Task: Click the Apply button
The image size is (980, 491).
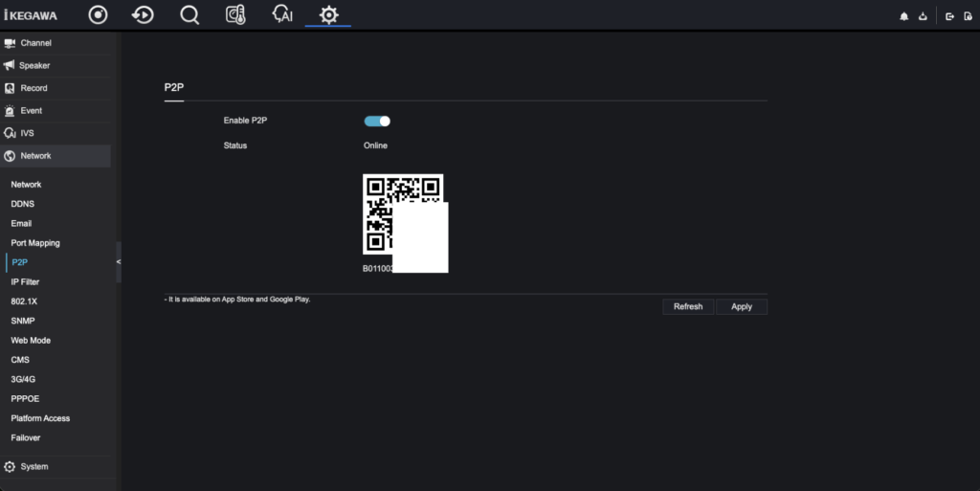Action: pos(742,306)
